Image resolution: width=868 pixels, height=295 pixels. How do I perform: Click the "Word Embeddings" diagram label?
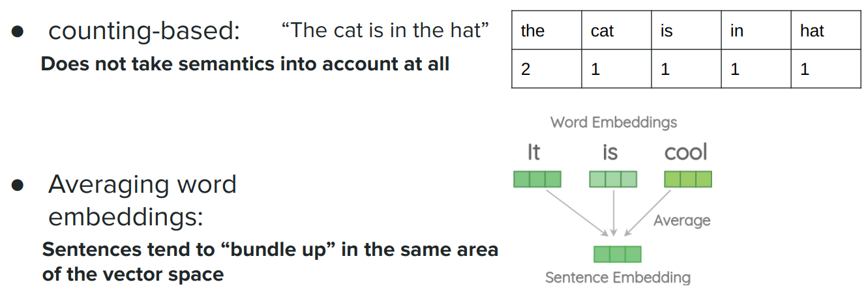pos(614,122)
